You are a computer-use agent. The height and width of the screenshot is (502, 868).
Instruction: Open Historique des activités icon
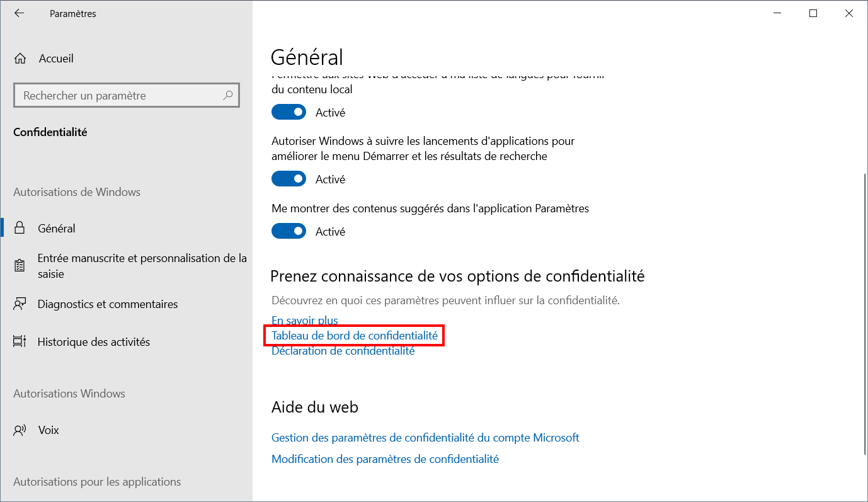(x=20, y=342)
